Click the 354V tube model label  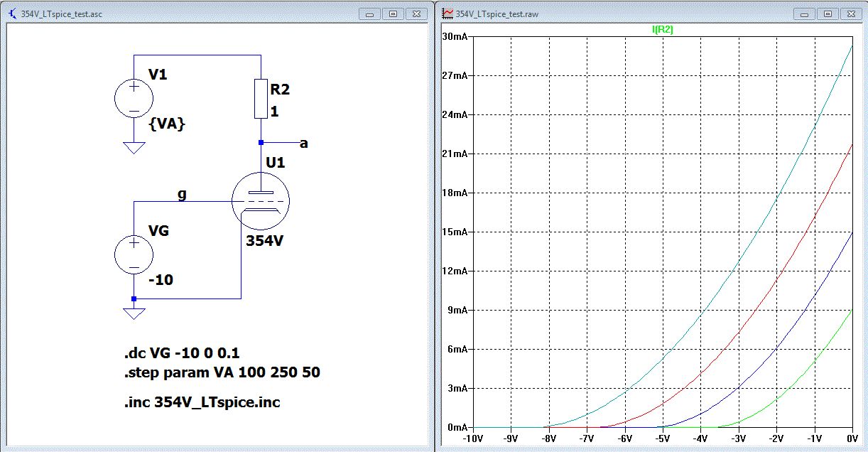tap(265, 240)
